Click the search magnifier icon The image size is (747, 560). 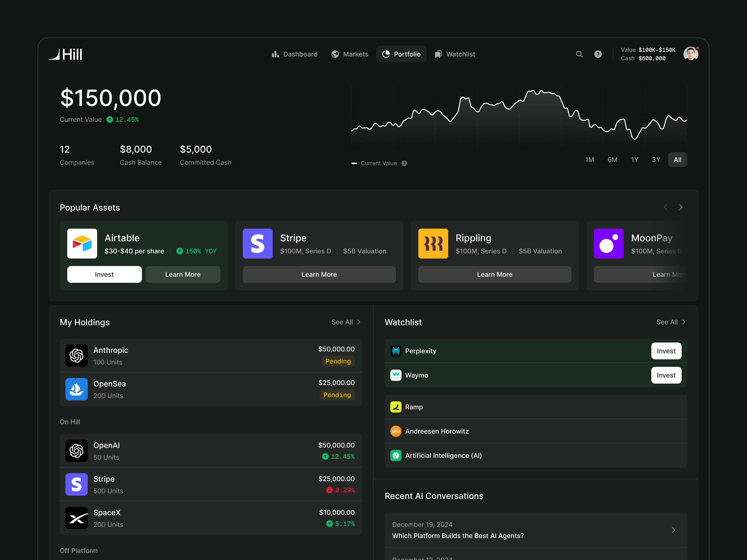(579, 54)
